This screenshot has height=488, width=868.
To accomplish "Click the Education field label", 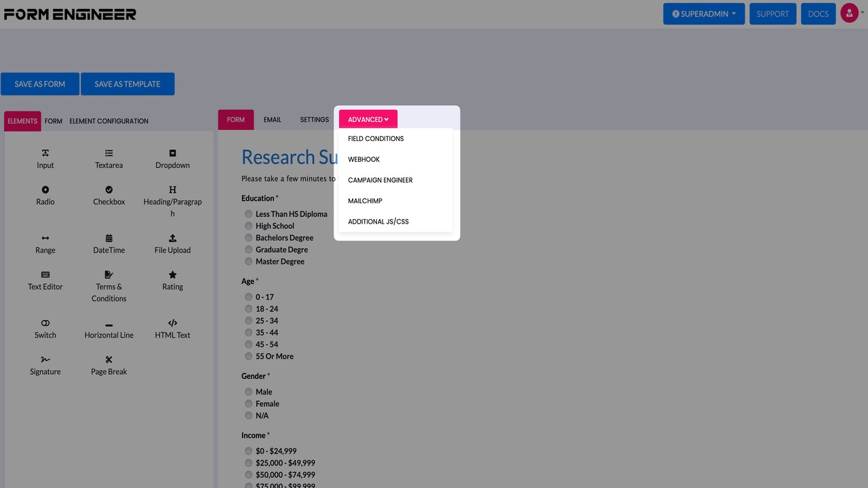I will coord(258,199).
